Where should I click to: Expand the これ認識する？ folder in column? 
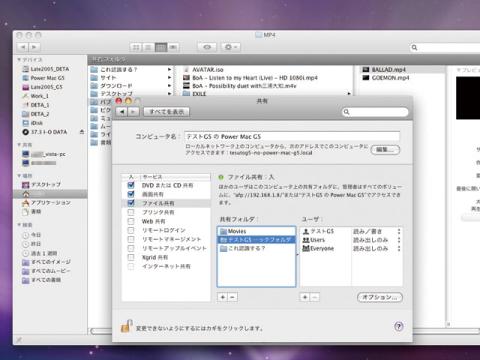point(169,70)
